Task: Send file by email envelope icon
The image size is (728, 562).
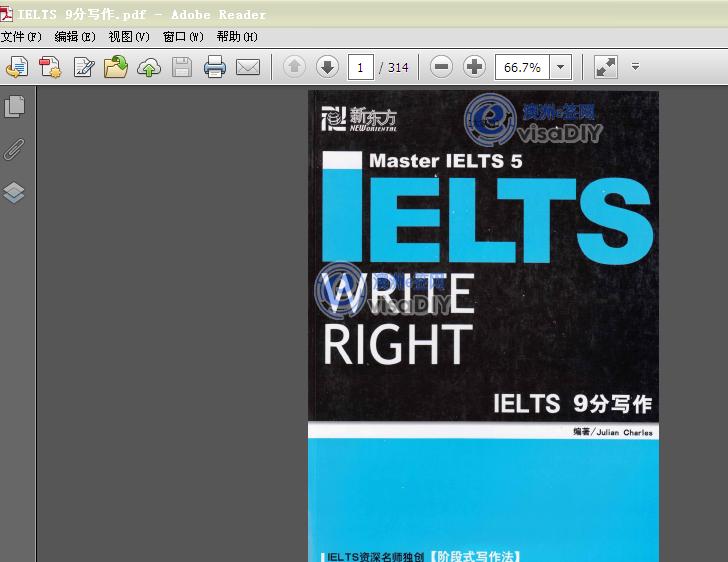Action: (248, 67)
